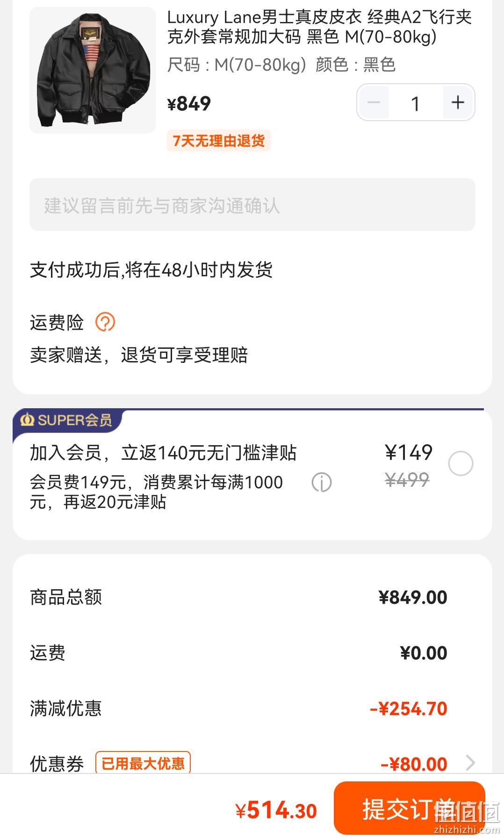Decrease quantity with the minus button

(374, 102)
